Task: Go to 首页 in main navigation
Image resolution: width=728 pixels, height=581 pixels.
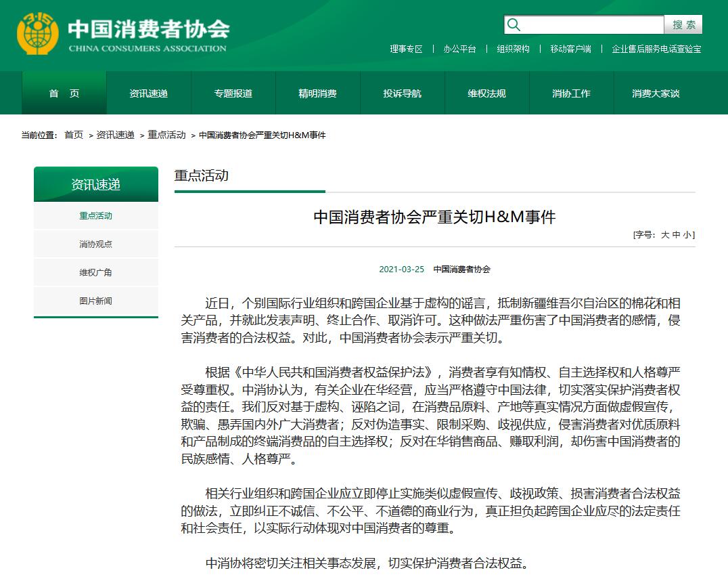Action: [64, 93]
